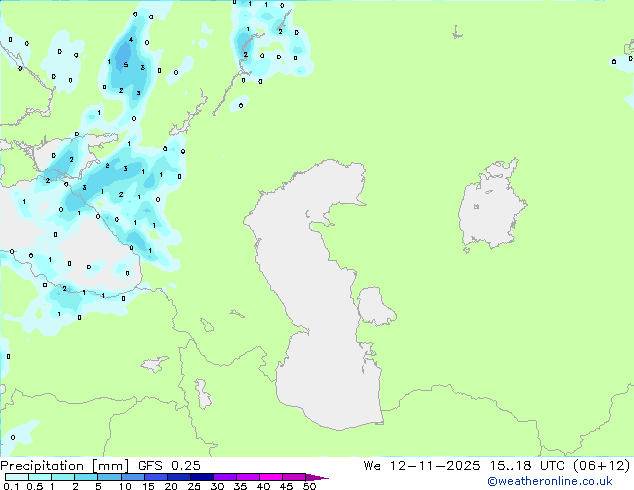Viewport: 634px width, 490px height.
Task: Click the 15–20 mm blue swatch
Action: pyautogui.click(x=155, y=477)
